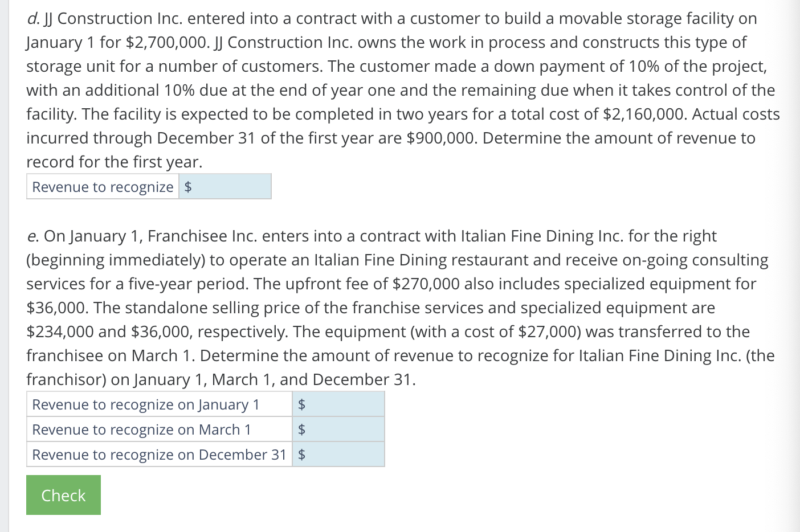Click the dollar sign in the part d field
The height and width of the screenshot is (532, 800).
click(x=189, y=186)
